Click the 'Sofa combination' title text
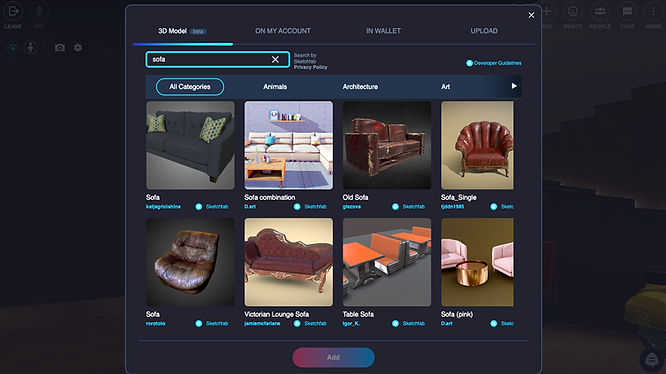The height and width of the screenshot is (374, 666). click(x=270, y=197)
